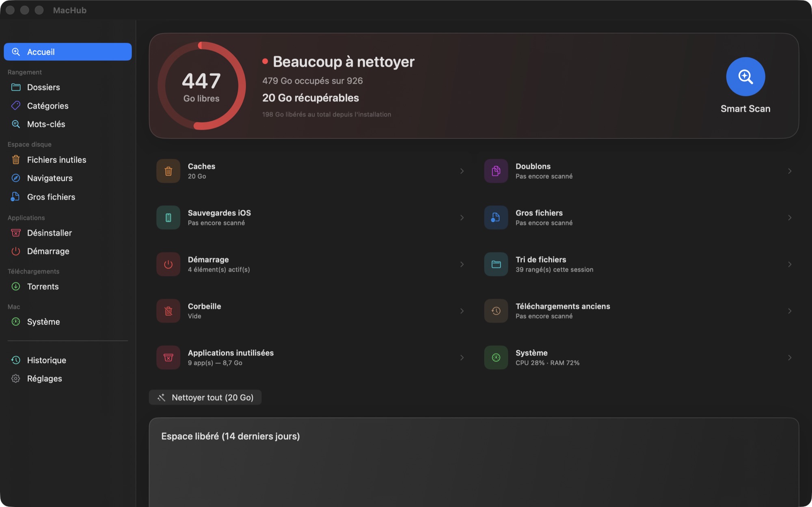Select Démarrage in the sidebar
The image size is (812, 507).
(x=68, y=251)
